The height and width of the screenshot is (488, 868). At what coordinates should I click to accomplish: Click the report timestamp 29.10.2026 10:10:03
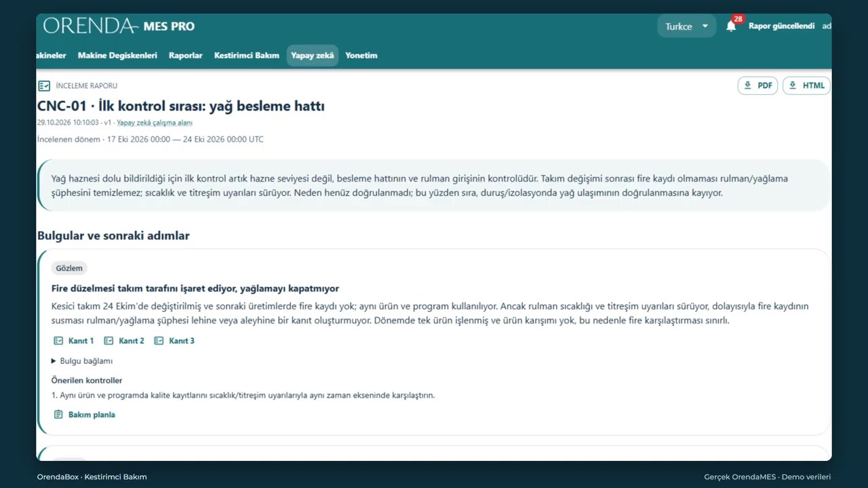68,123
